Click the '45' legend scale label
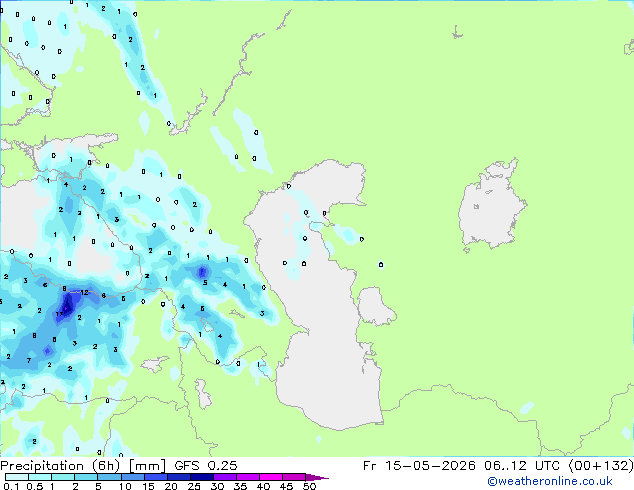The width and height of the screenshot is (634, 490). coord(286,486)
